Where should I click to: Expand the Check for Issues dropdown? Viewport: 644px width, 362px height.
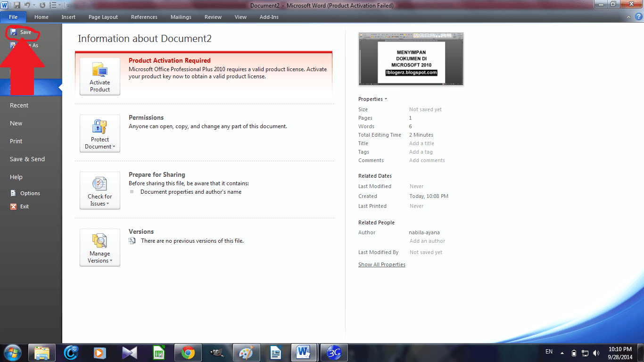(100, 190)
